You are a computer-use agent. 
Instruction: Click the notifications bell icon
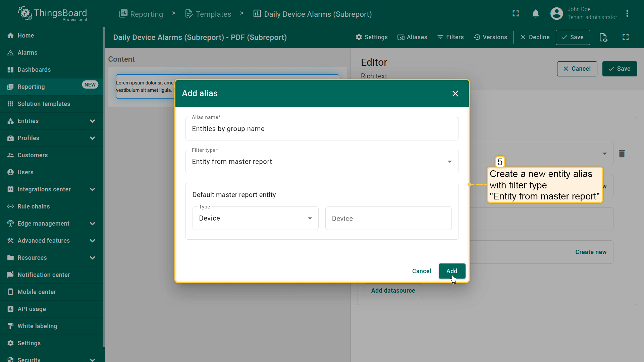tap(536, 14)
